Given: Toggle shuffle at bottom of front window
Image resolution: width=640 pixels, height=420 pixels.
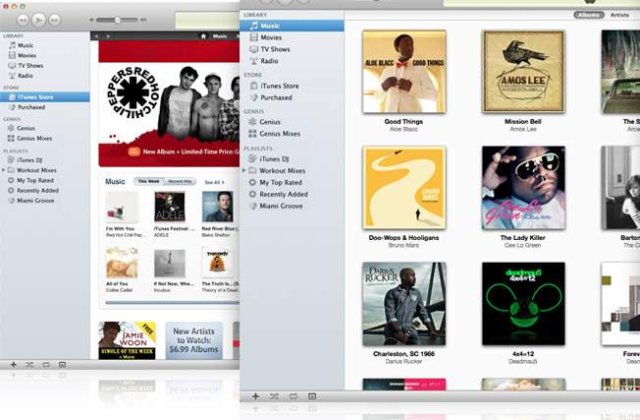Looking at the screenshot, I should click(274, 396).
